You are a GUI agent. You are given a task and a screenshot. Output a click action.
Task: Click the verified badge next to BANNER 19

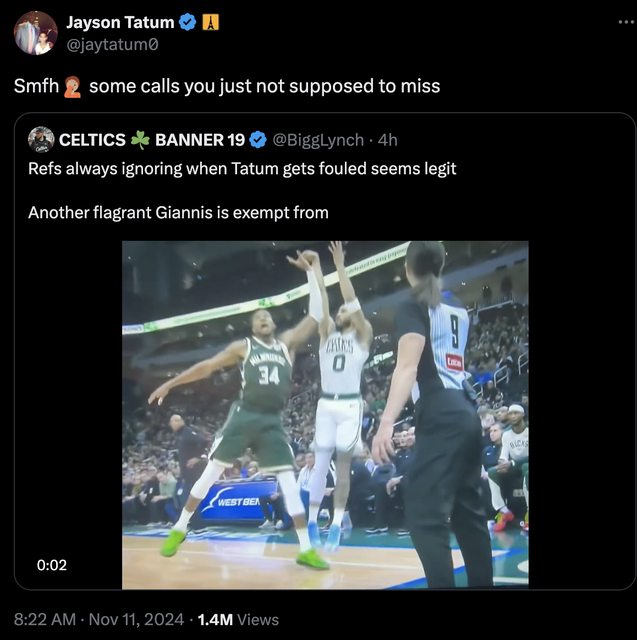257,139
